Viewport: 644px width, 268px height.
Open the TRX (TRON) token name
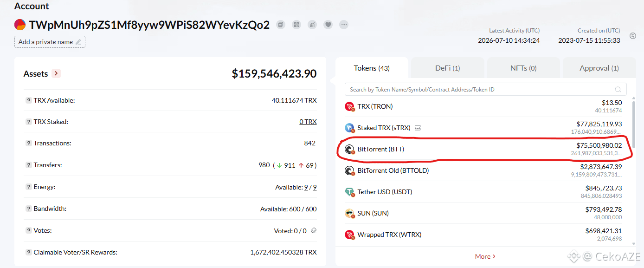point(375,106)
